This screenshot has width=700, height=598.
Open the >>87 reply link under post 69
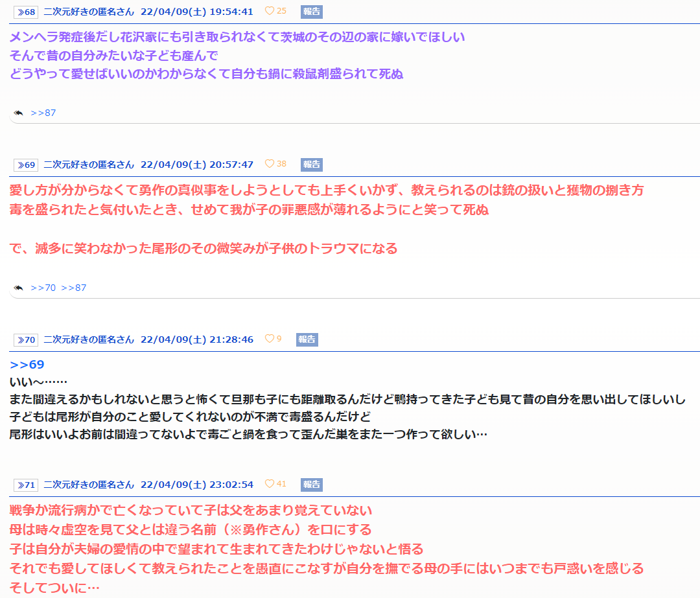(x=74, y=288)
